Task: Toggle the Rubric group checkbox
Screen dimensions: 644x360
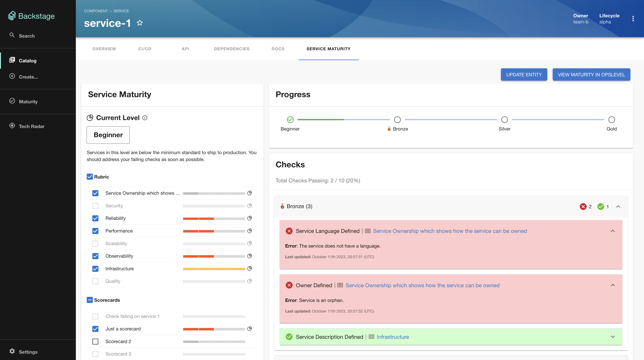Action: point(90,177)
